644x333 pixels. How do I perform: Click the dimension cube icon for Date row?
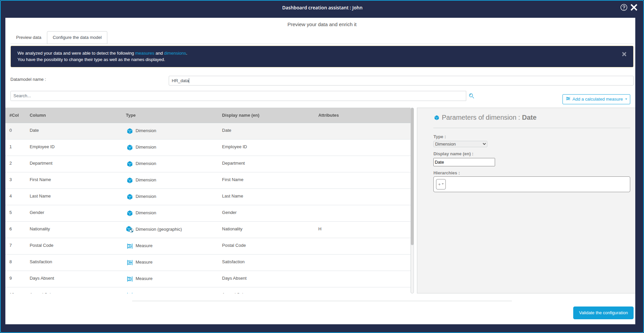130,131
